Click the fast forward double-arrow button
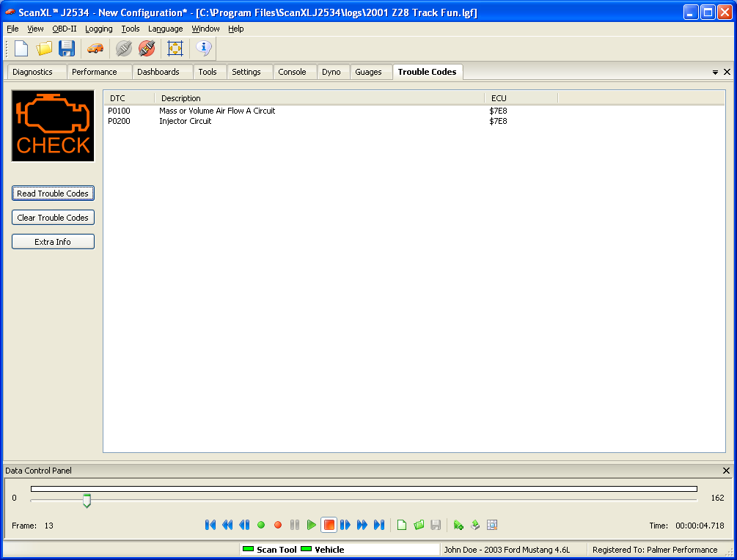The image size is (737, 560). [362, 525]
